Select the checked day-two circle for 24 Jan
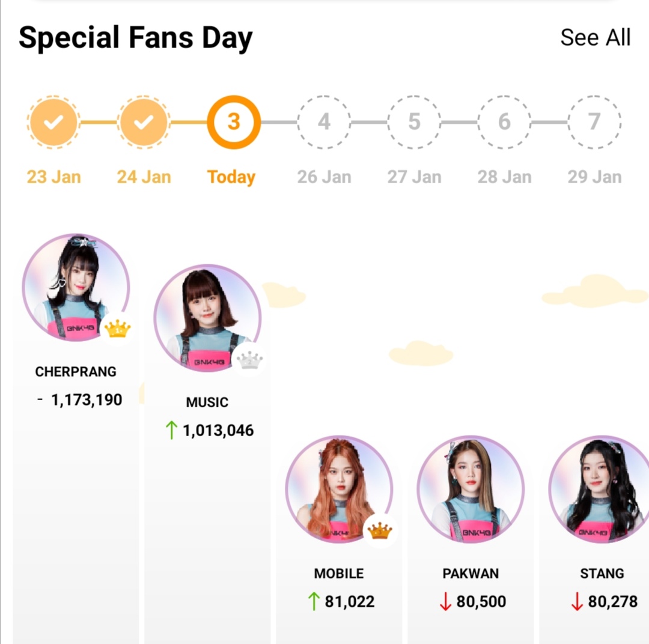The width and height of the screenshot is (649, 644). click(x=144, y=122)
